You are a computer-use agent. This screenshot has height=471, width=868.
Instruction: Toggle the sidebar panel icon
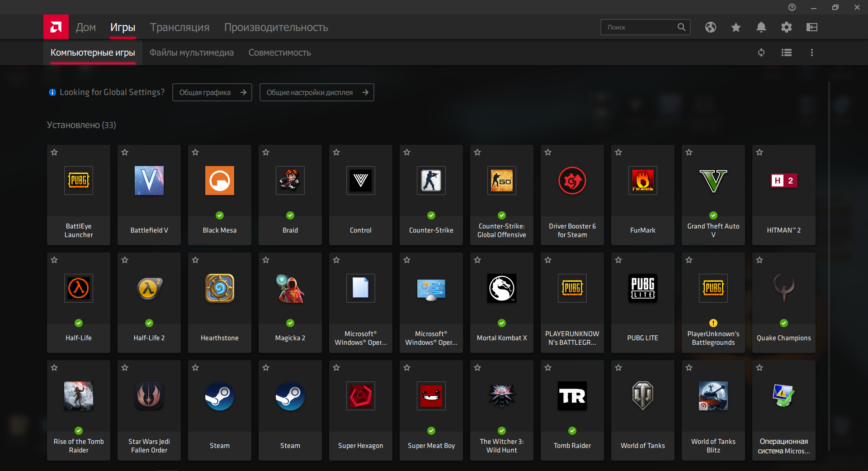pos(812,27)
